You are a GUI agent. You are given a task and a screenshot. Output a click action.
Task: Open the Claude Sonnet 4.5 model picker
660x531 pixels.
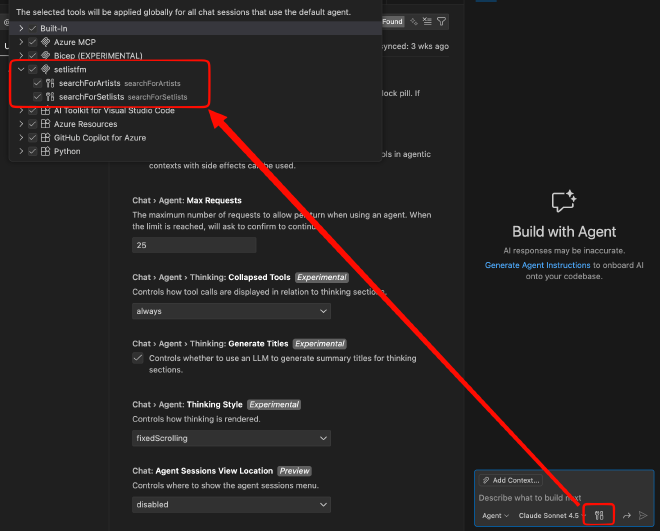tap(549, 515)
